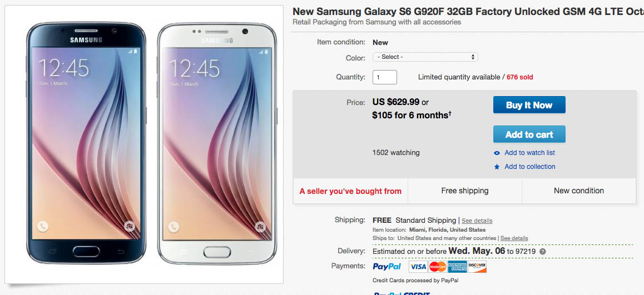Click the American Express card icon

coord(457,267)
